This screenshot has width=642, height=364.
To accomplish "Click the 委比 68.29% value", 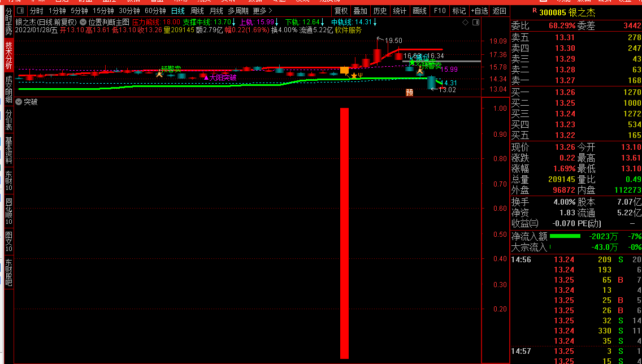I will tap(562, 26).
